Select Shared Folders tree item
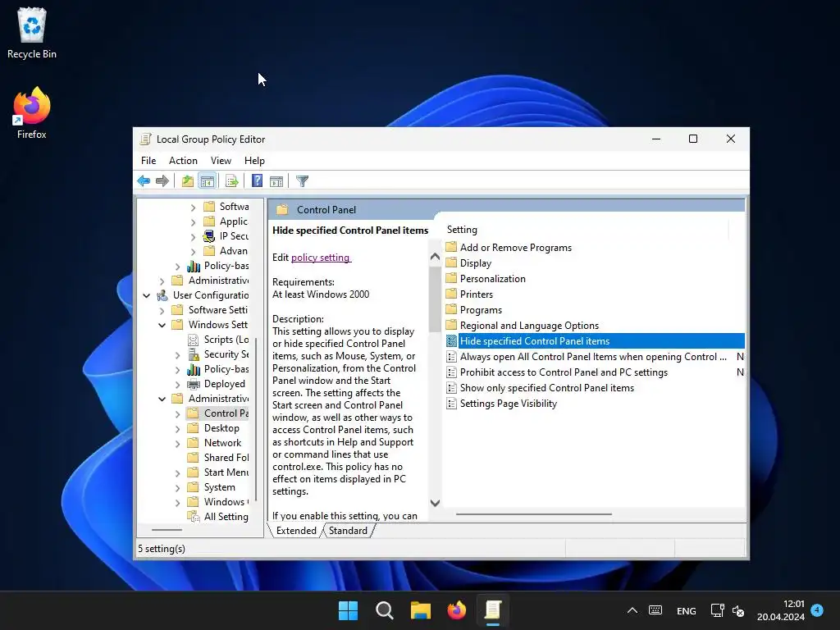840x630 pixels. (218, 458)
